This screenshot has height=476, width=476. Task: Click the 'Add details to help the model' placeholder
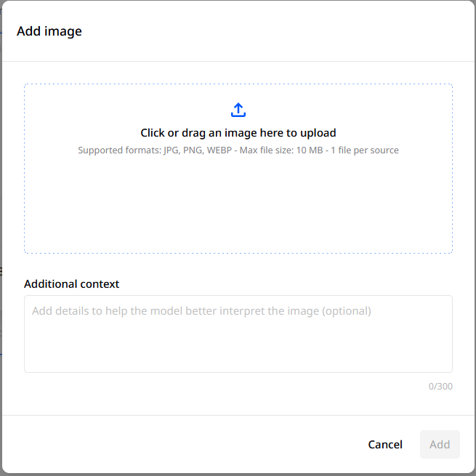click(201, 311)
